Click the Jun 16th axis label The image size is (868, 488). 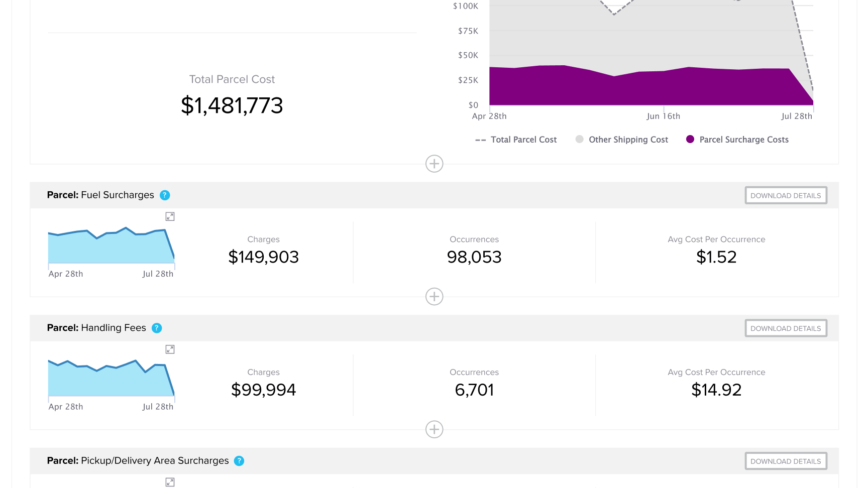point(663,116)
